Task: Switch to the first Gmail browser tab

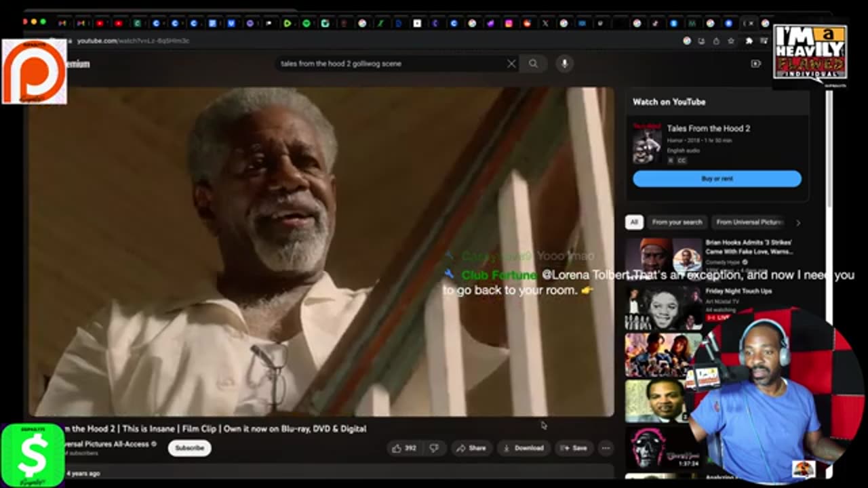Action: click(62, 23)
